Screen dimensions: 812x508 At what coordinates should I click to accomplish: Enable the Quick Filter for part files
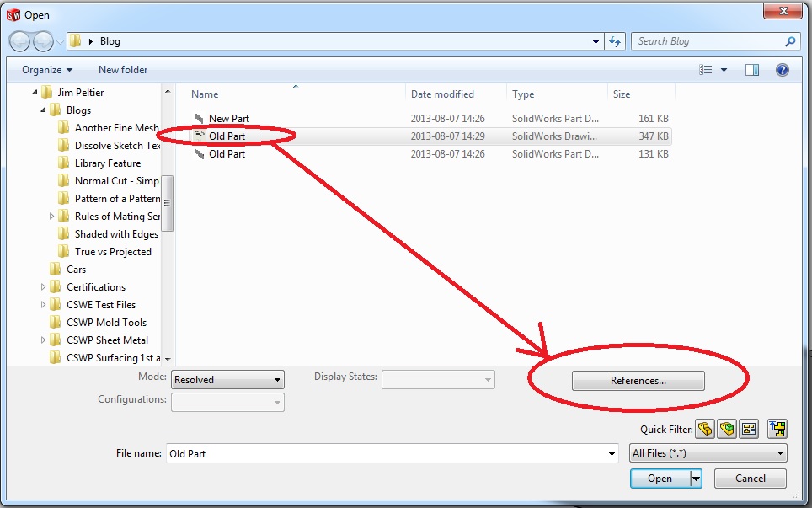(705, 429)
